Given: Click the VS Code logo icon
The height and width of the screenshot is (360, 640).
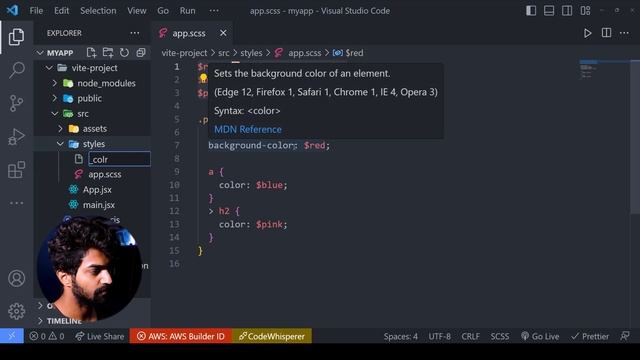Looking at the screenshot, I should pyautogui.click(x=12, y=10).
